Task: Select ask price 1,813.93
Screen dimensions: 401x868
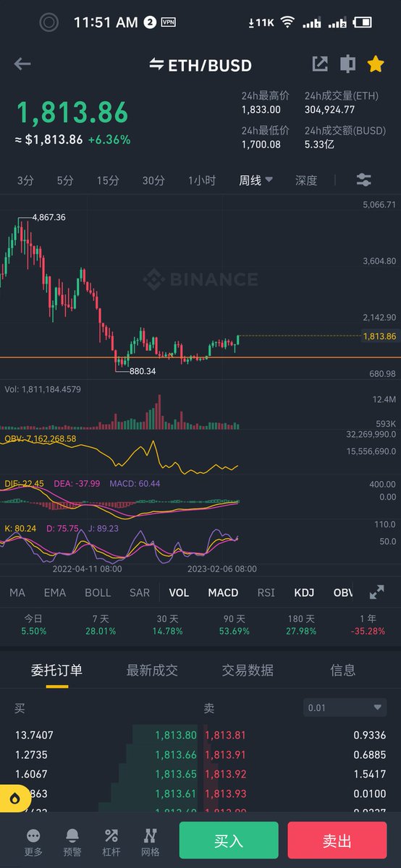Action: click(225, 793)
